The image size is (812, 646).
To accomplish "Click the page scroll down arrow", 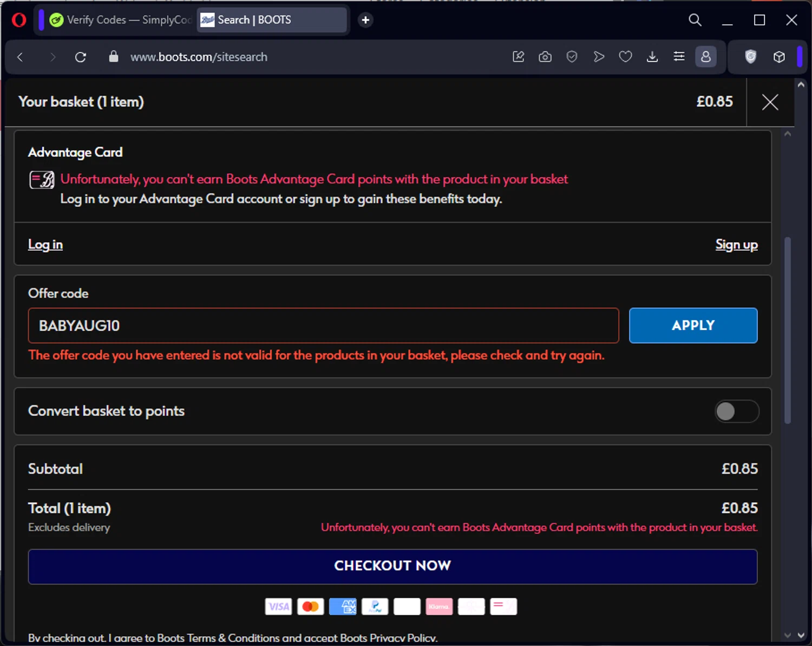I will click(x=801, y=636).
